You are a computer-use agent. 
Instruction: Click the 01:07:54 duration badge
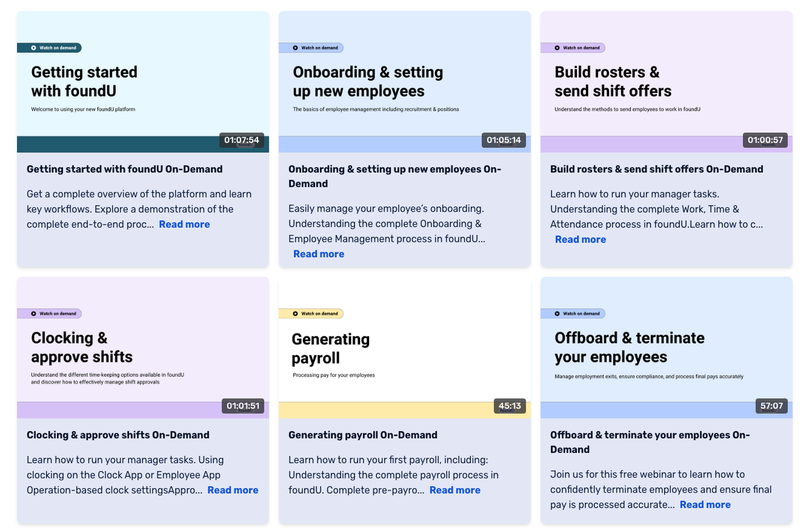pos(241,140)
